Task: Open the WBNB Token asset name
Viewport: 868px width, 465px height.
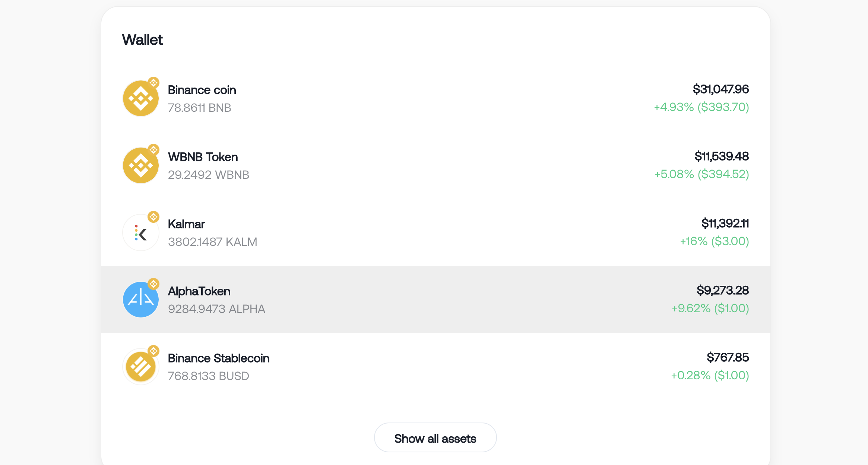Action: 203,157
